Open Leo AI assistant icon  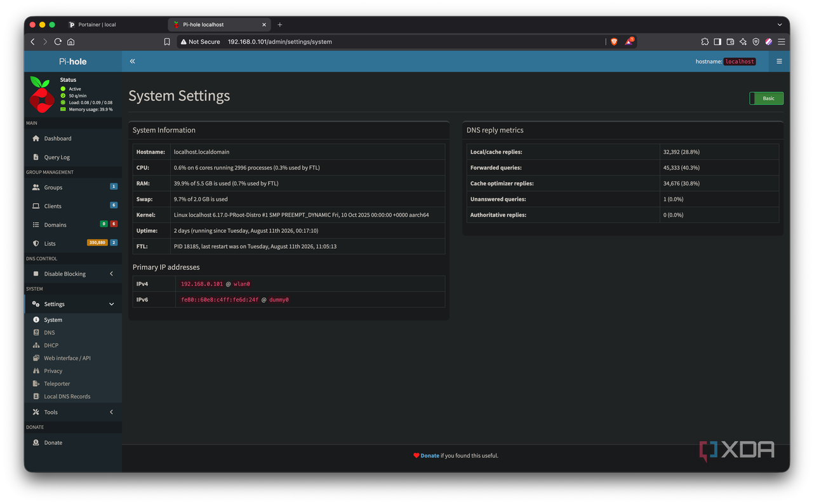coord(743,42)
